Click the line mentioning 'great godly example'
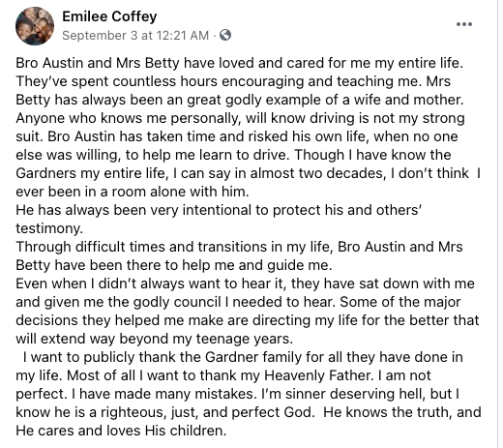This screenshot has width=503, height=448. 239,100
